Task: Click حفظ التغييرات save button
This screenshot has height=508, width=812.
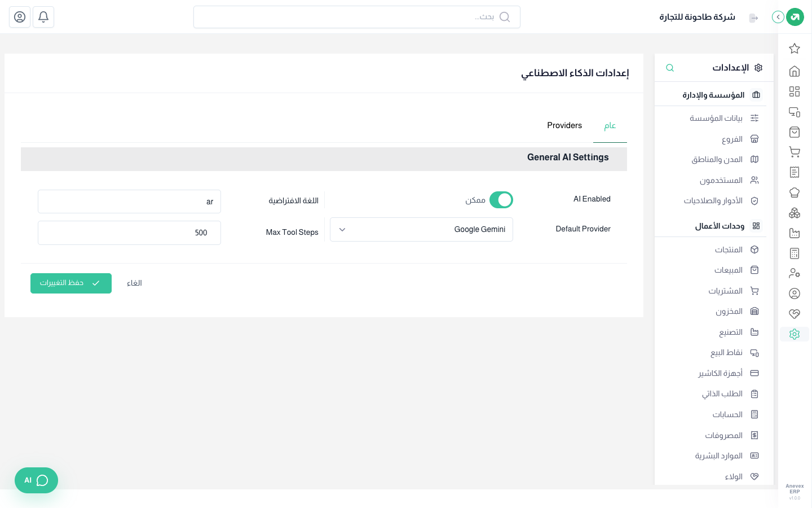Action: click(x=71, y=283)
